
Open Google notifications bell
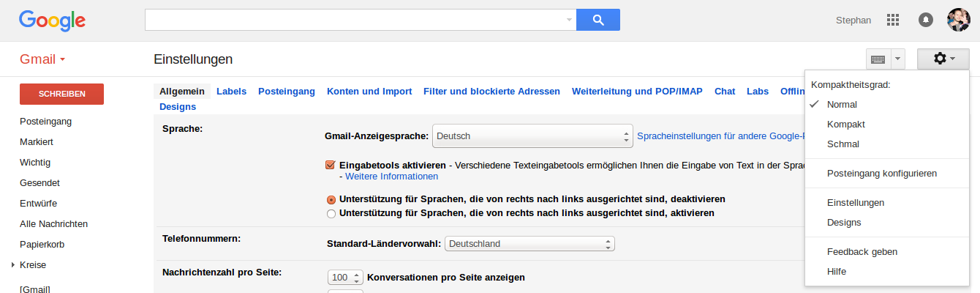pyautogui.click(x=925, y=20)
